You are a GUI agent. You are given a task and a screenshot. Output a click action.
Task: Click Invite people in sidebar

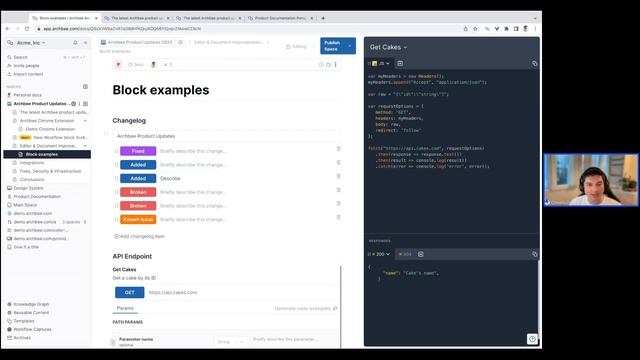coord(26,66)
